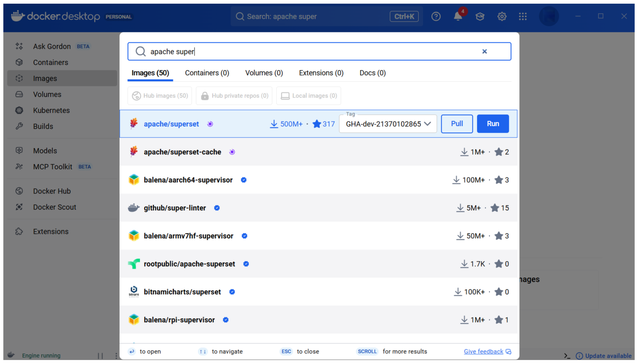Open the Builds panel
This screenshot has width=638, height=364.
43,126
